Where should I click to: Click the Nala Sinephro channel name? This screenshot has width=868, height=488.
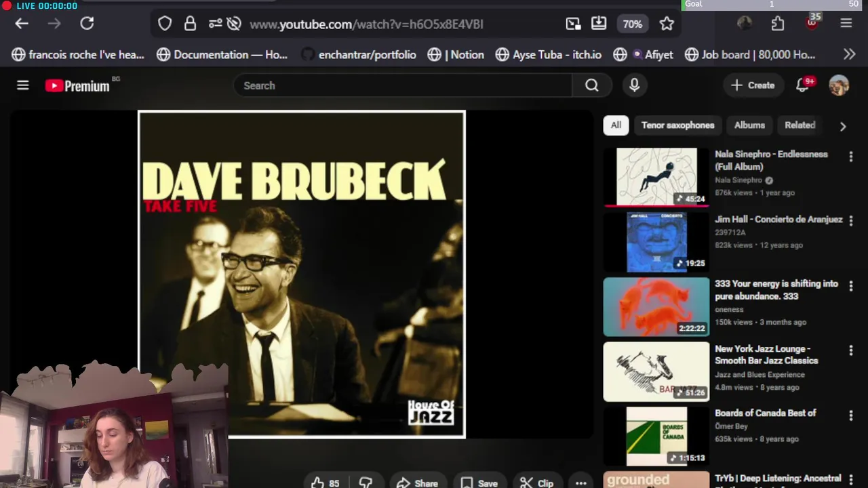tap(738, 180)
